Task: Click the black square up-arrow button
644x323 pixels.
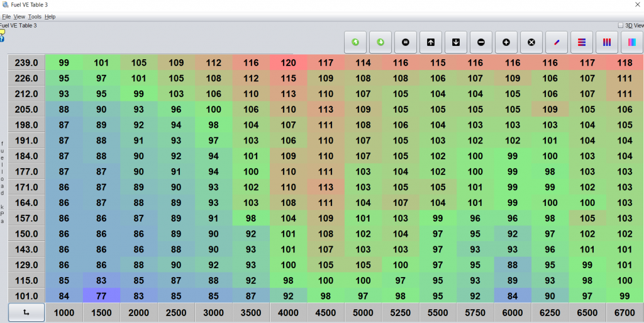Action: 431,42
